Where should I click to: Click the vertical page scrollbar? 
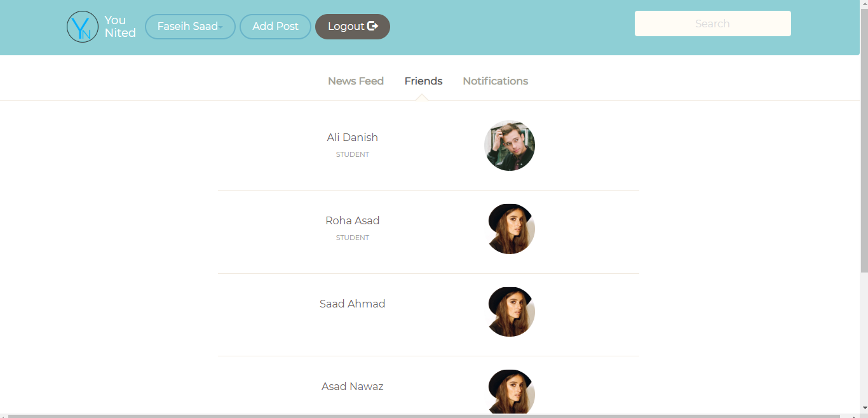pyautogui.click(x=864, y=137)
